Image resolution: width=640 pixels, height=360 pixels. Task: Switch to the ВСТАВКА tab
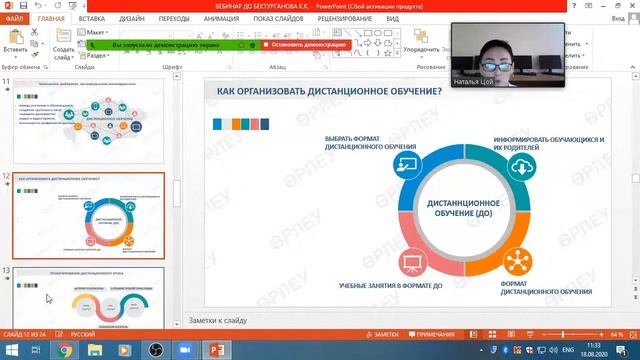[92, 19]
